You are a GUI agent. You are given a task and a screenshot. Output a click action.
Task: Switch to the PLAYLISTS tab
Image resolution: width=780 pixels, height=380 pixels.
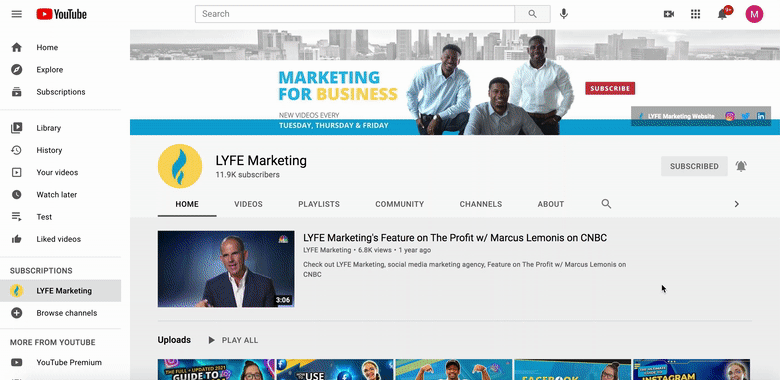[x=319, y=204]
